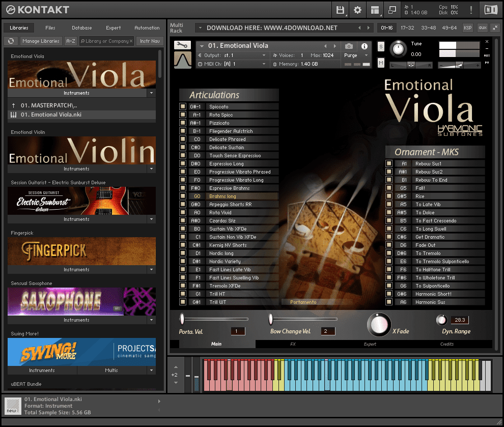Toggle the Brahms long checkbox
The width and height of the screenshot is (504, 427).
(x=183, y=196)
